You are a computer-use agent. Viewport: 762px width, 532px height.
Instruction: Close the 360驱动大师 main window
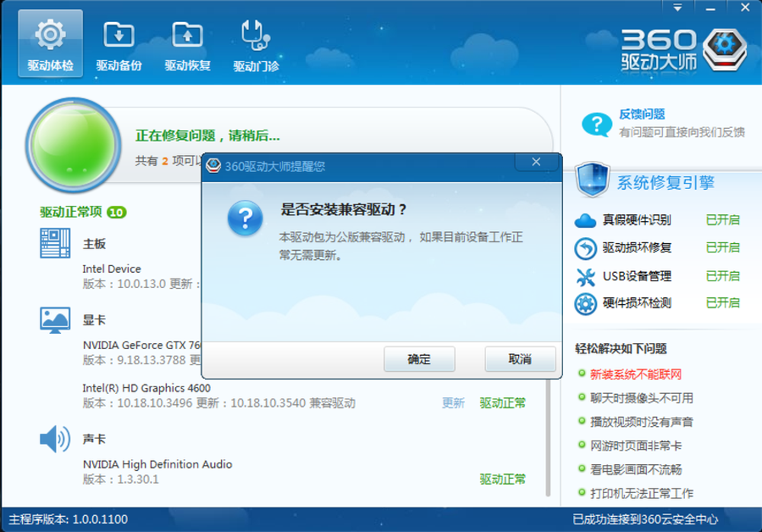coord(744,8)
